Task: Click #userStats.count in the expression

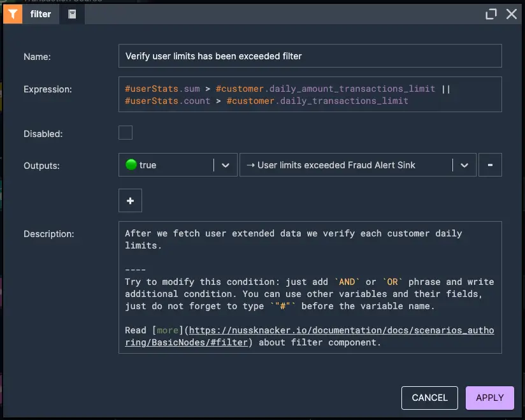Action: pos(168,101)
